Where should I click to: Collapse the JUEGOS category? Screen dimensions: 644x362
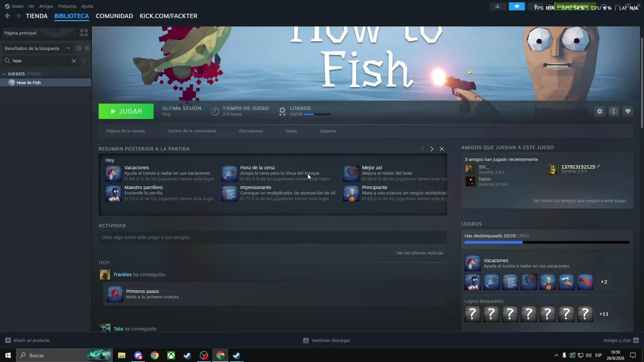[x=5, y=74]
